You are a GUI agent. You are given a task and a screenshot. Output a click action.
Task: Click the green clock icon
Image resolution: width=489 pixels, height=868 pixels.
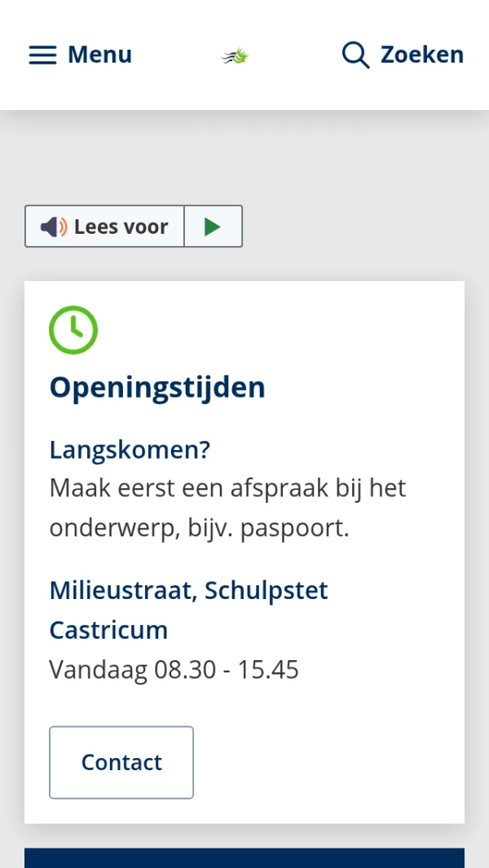(x=73, y=330)
